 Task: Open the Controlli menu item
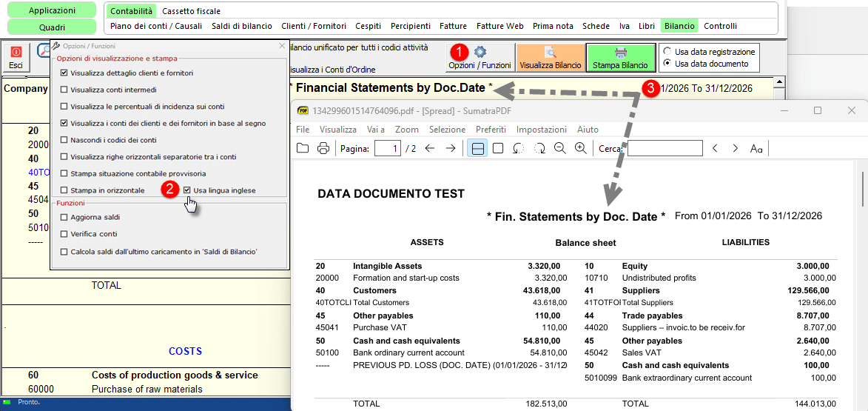click(720, 26)
